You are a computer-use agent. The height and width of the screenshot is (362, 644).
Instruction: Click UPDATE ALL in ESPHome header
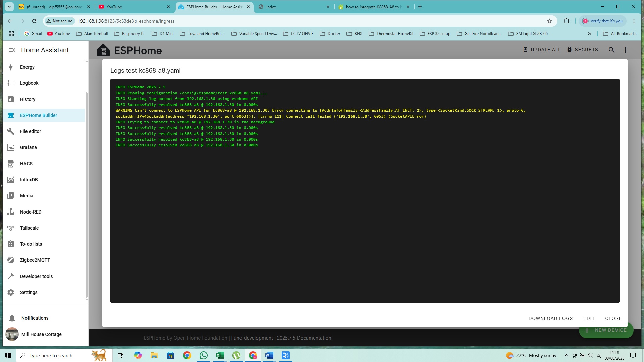[542, 50]
